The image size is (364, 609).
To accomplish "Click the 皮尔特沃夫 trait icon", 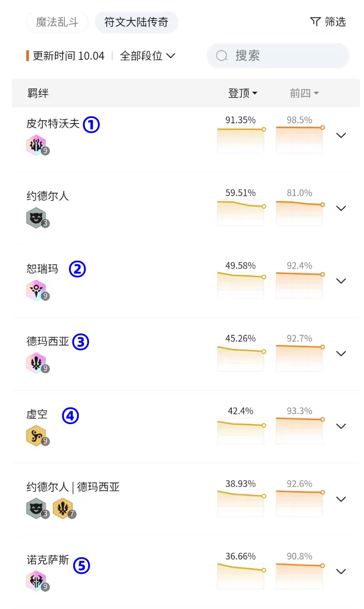I will click(36, 145).
